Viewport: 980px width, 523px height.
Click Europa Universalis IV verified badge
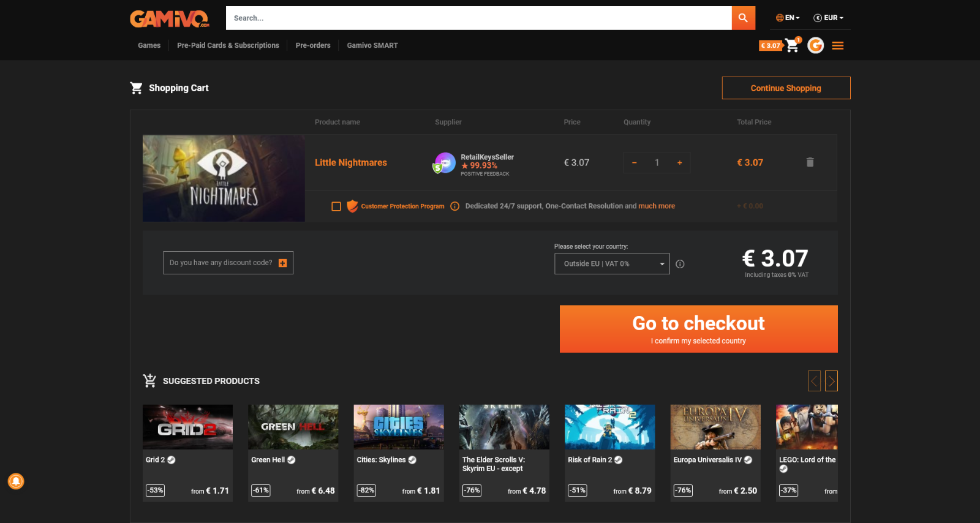(x=748, y=460)
